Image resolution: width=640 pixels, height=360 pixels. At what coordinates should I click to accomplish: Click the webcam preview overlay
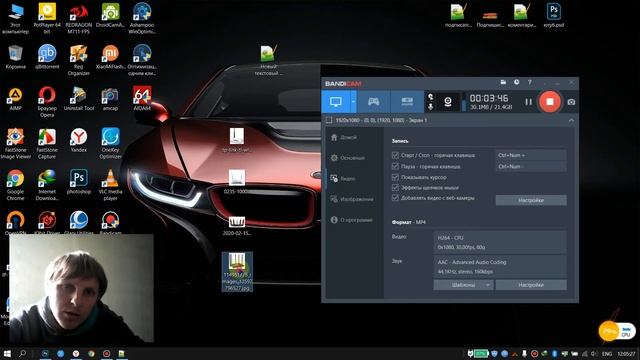pyautogui.click(x=81, y=288)
